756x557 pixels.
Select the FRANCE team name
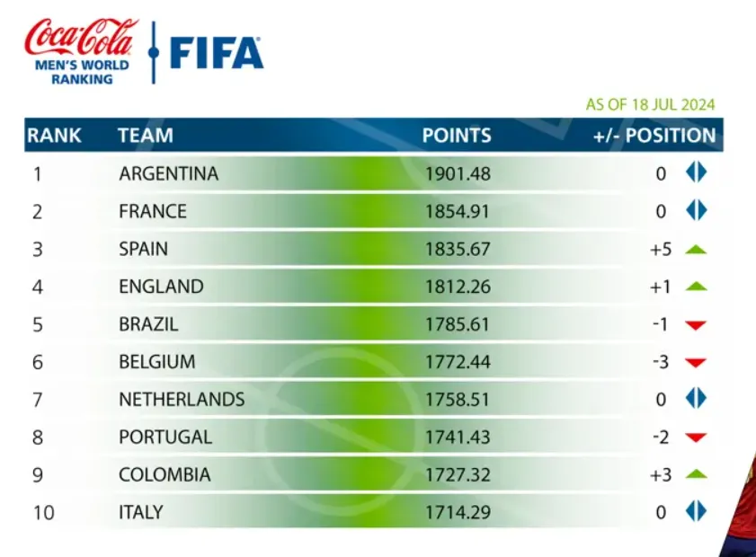coord(153,211)
